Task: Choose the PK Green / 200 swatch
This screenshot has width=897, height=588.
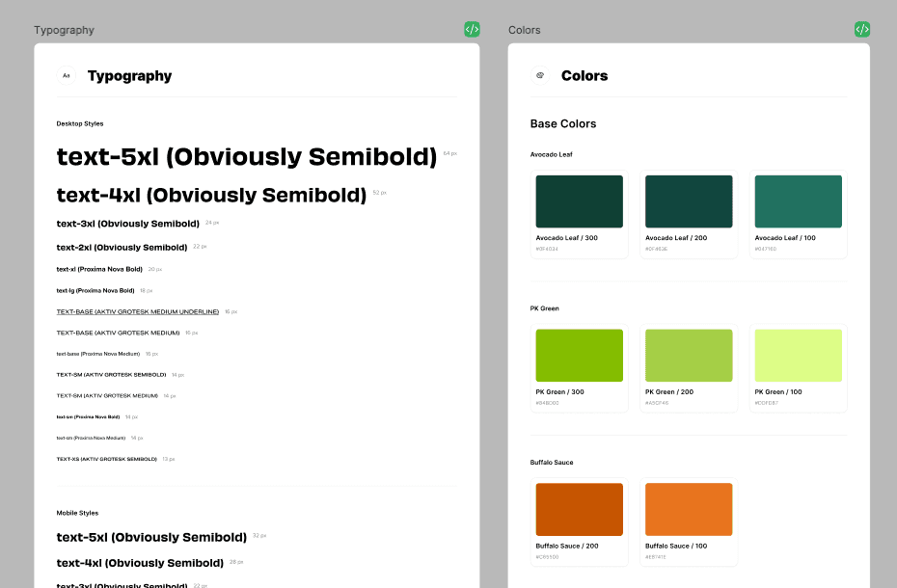Action: click(689, 356)
